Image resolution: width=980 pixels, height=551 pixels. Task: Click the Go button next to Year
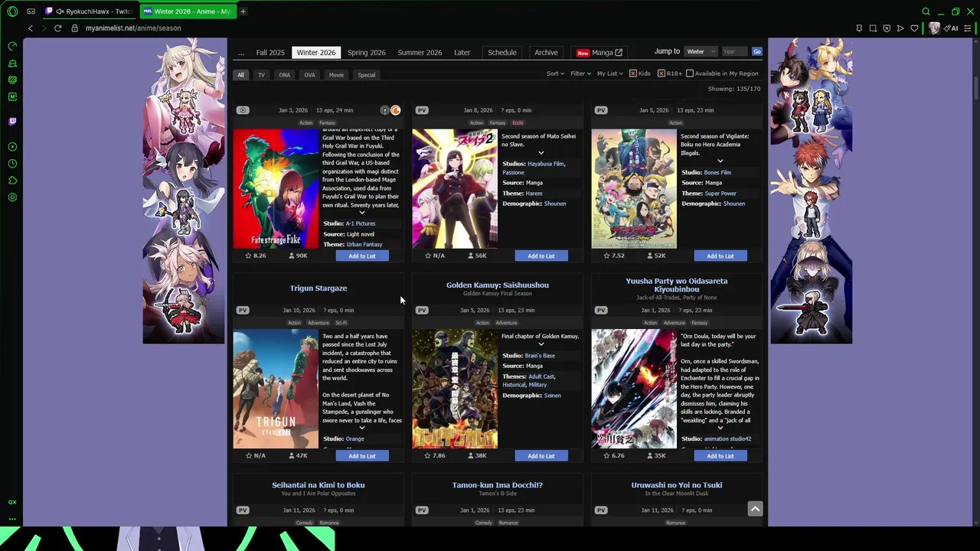click(x=756, y=51)
